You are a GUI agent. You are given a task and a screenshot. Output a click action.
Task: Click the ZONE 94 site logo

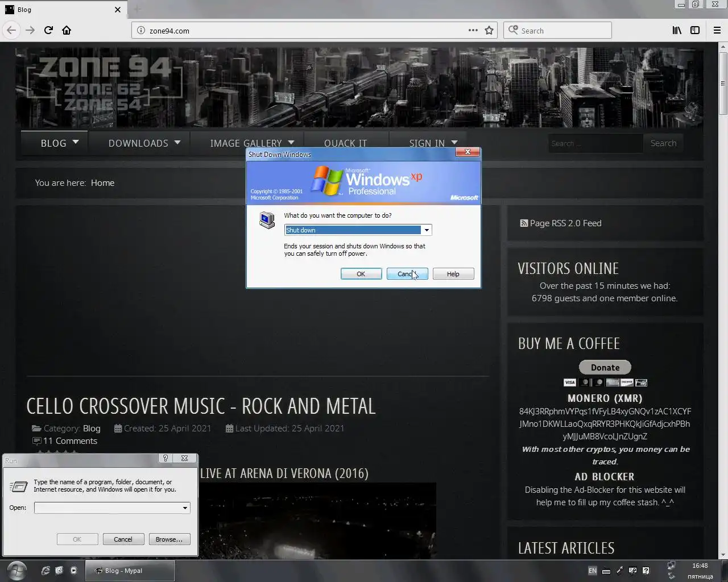pyautogui.click(x=105, y=84)
